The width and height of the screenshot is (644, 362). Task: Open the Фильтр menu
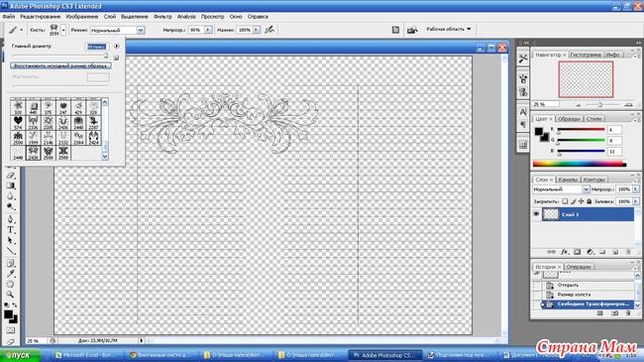click(162, 17)
